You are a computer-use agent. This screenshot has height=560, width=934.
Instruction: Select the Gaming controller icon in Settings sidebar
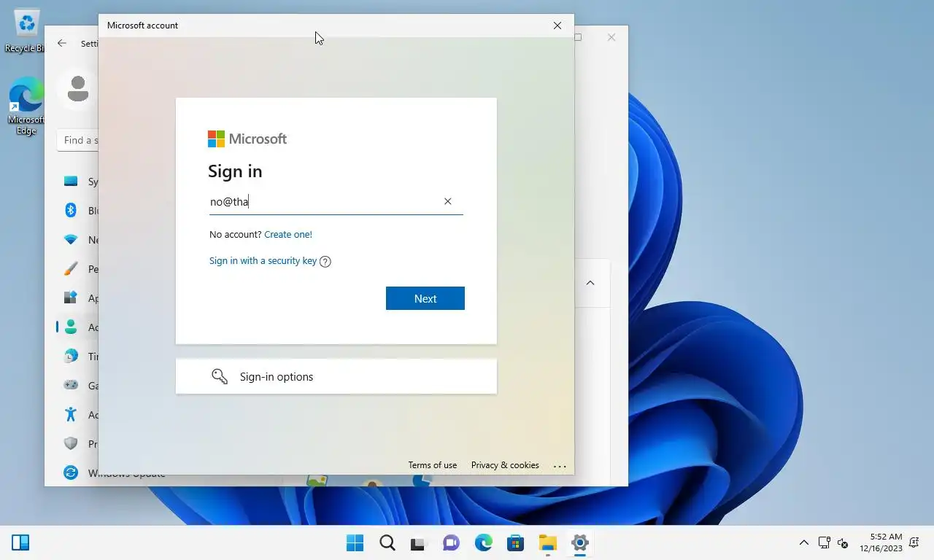tap(71, 385)
